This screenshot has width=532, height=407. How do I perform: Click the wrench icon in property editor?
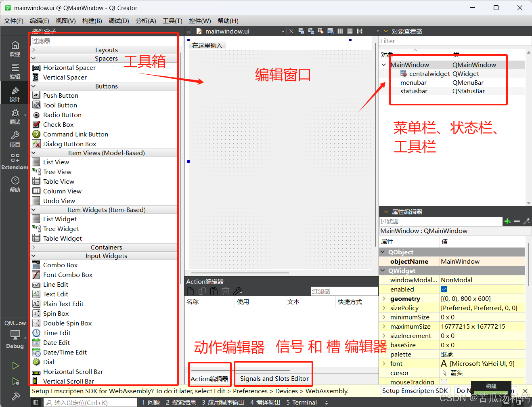click(526, 221)
